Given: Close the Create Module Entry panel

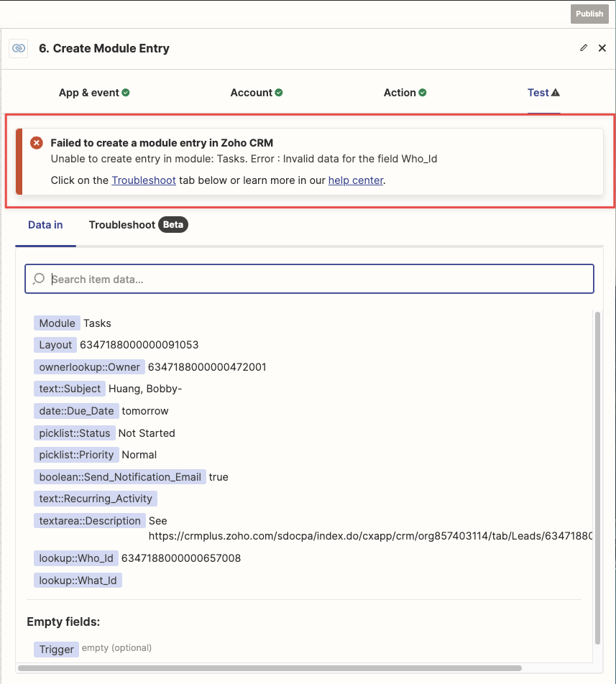Looking at the screenshot, I should click(602, 48).
